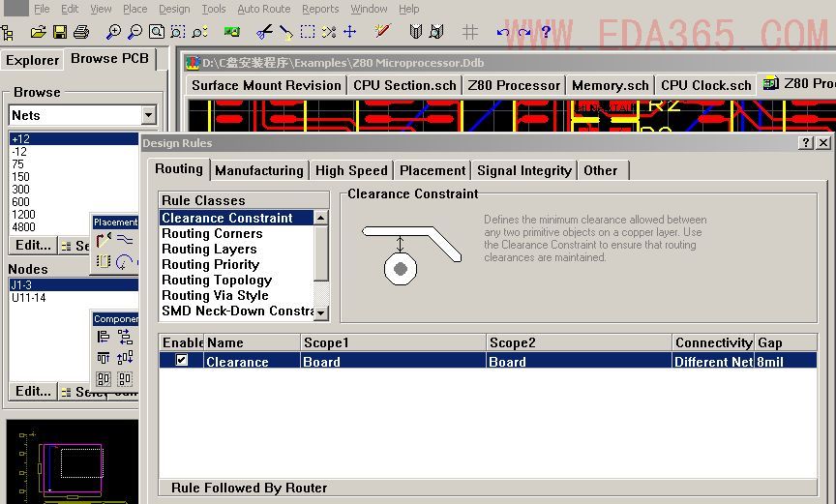836x504 pixels.
Task: Open the CPU Clock.sch document tab
Action: pos(706,85)
